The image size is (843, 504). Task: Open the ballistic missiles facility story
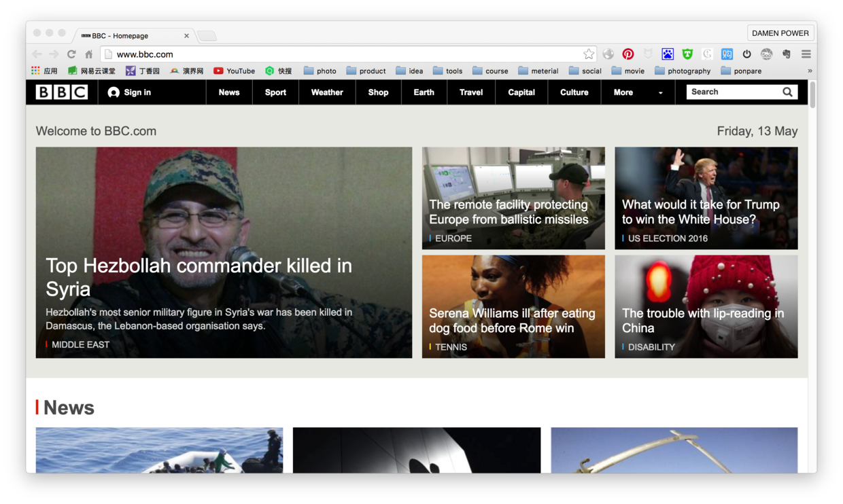click(x=513, y=198)
